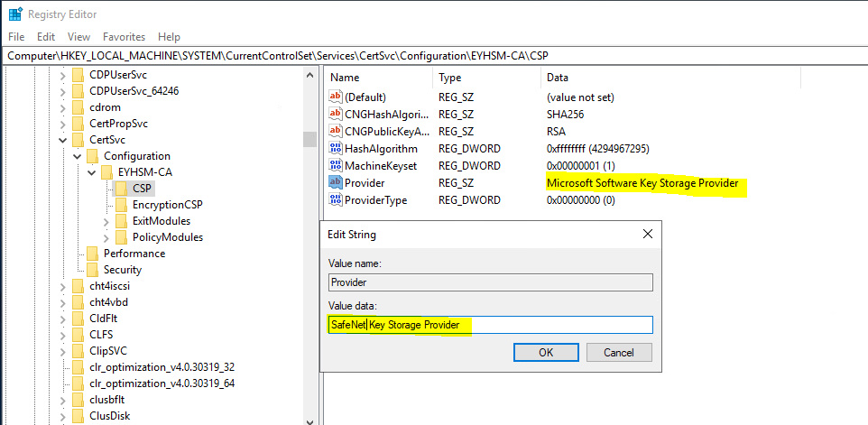Image resolution: width=868 pixels, height=425 pixels.
Task: Close the Edit String dialog
Action: coord(647,235)
